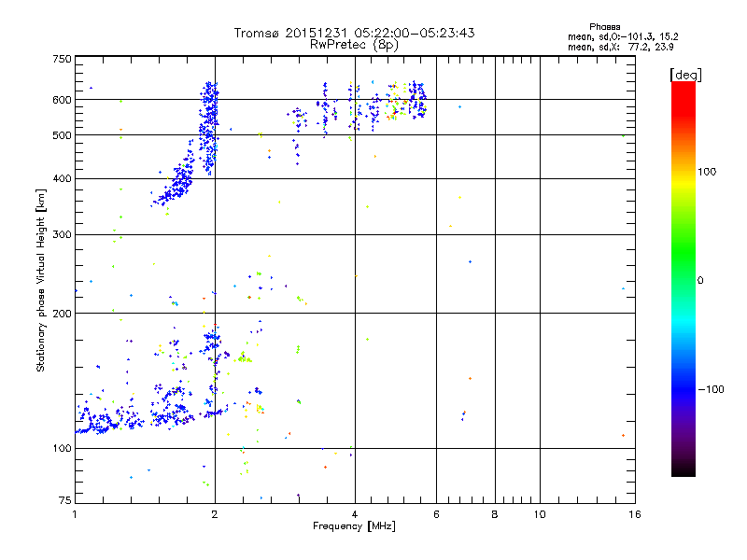
Task: Click the y-axis tick label '100'
Action: click(x=62, y=449)
